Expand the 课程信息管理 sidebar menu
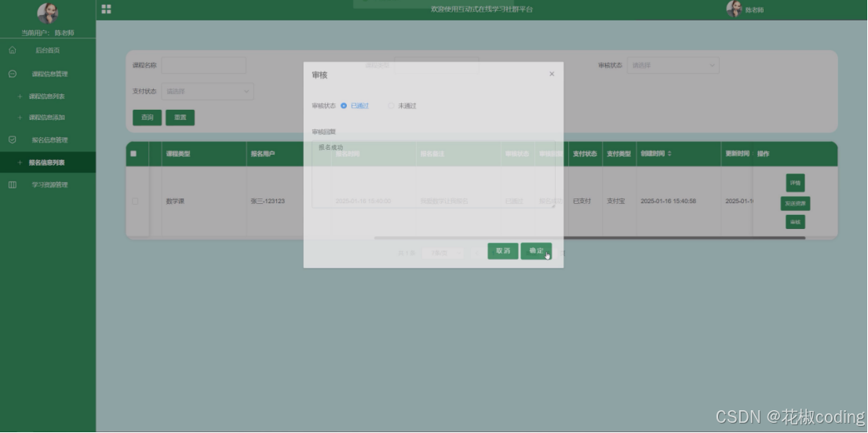This screenshot has width=868, height=433. point(48,74)
